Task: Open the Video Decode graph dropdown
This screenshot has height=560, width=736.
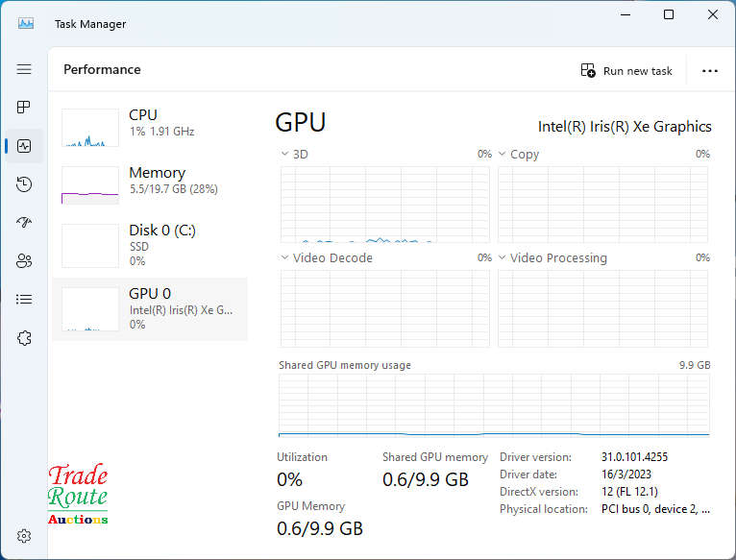Action: tap(285, 257)
